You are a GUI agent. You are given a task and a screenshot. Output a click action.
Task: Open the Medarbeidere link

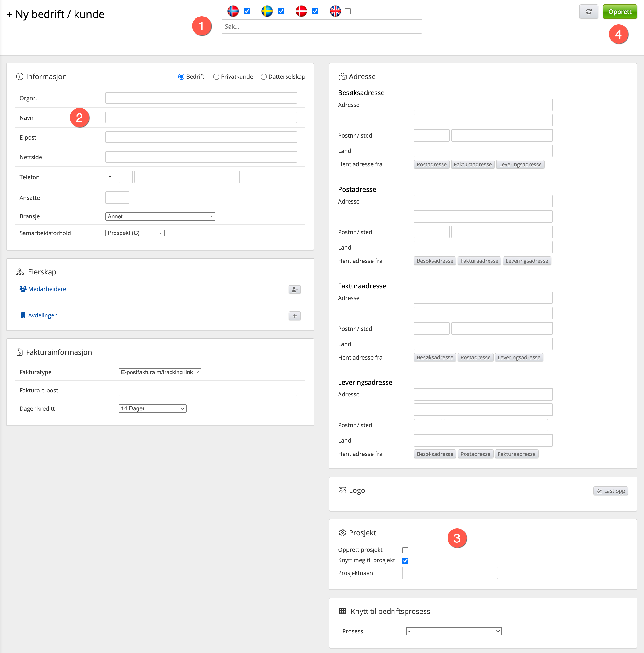coord(47,289)
